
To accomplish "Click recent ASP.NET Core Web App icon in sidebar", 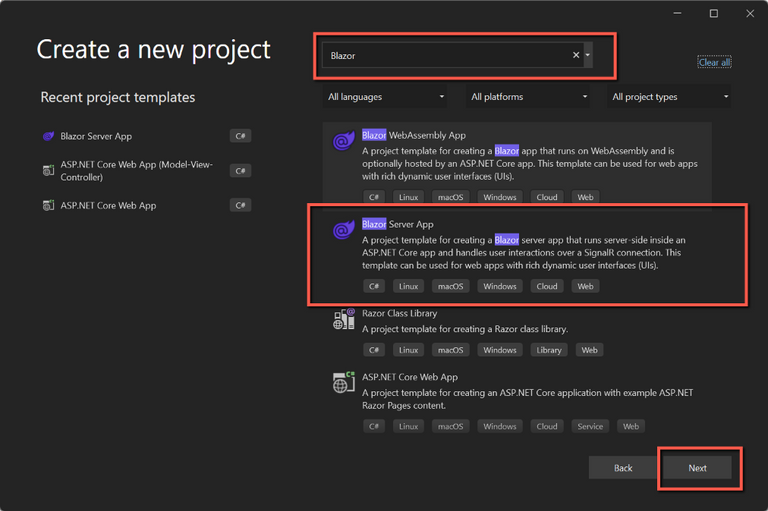I will pos(48,206).
